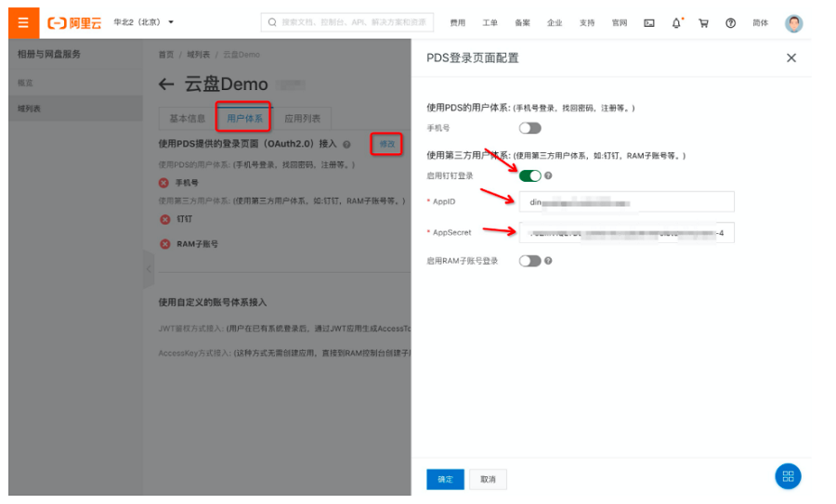Viewport: 836px width, 504px height.
Task: Click the help question mark in top bar
Action: point(730,23)
